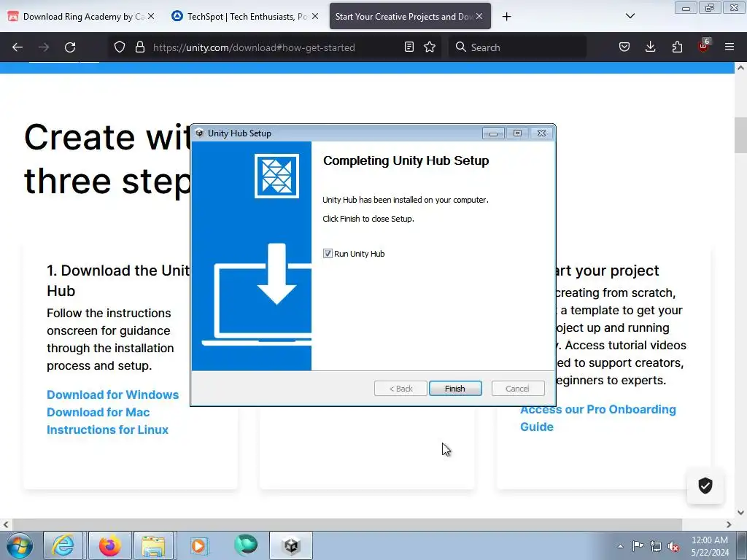Click the Finish button in Unity Hub Setup

click(x=455, y=389)
